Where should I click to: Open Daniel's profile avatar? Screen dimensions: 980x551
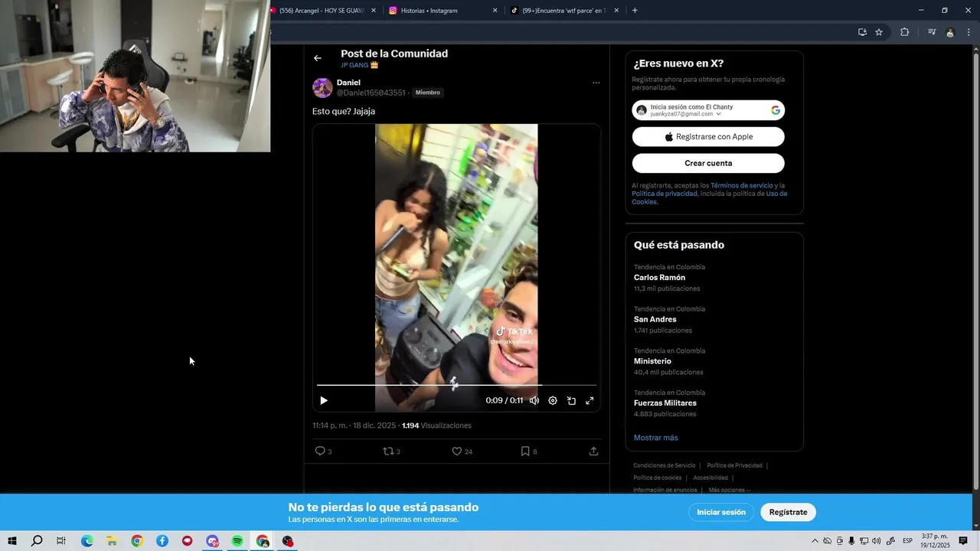click(322, 87)
